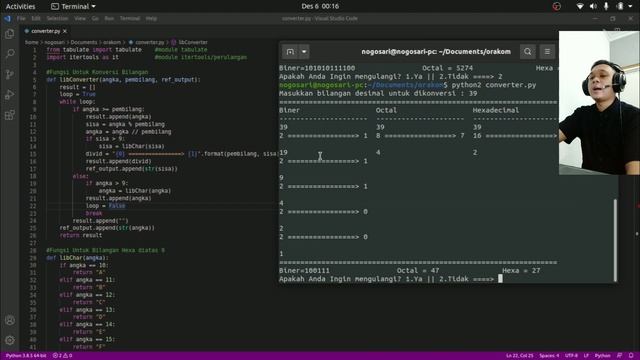
Task: Open the Wi-Fi network indicator
Action: [580, 6]
